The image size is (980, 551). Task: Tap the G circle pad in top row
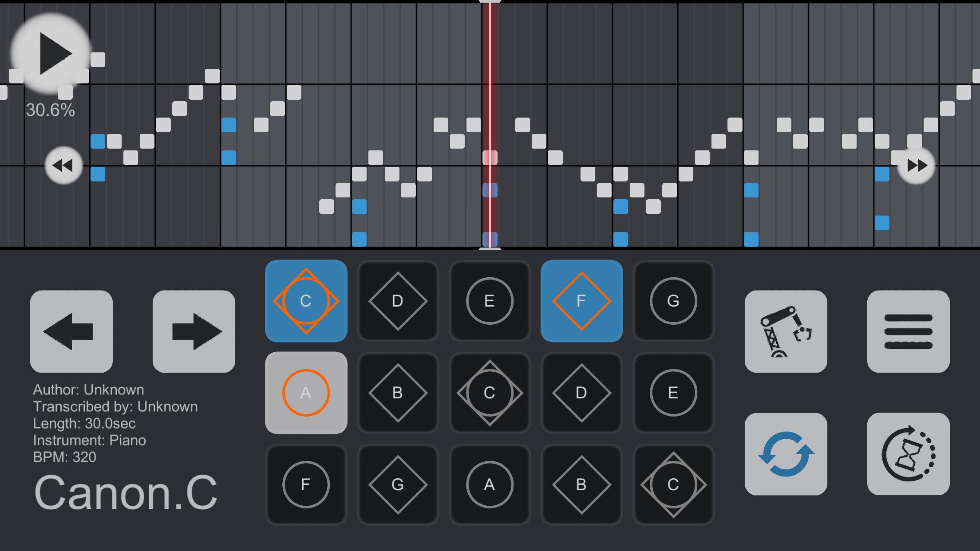(673, 301)
